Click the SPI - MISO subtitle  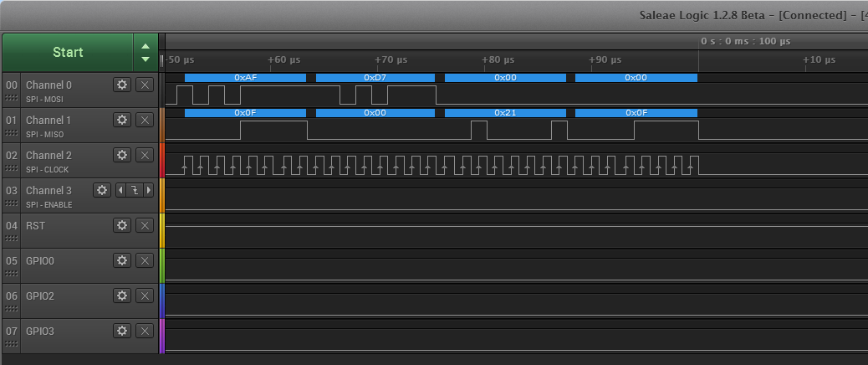44,135
